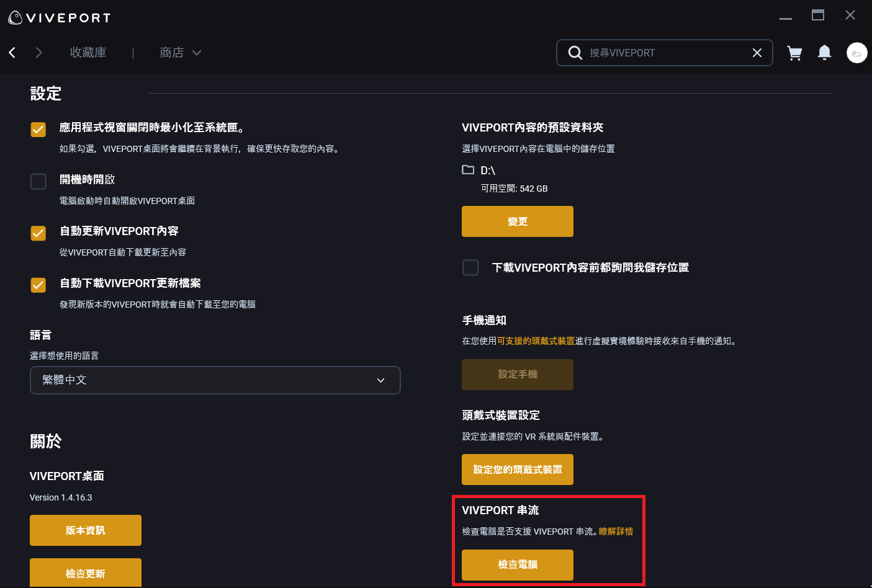The height and width of the screenshot is (588, 872).
Task: Click the search magnifier icon
Action: 575,53
